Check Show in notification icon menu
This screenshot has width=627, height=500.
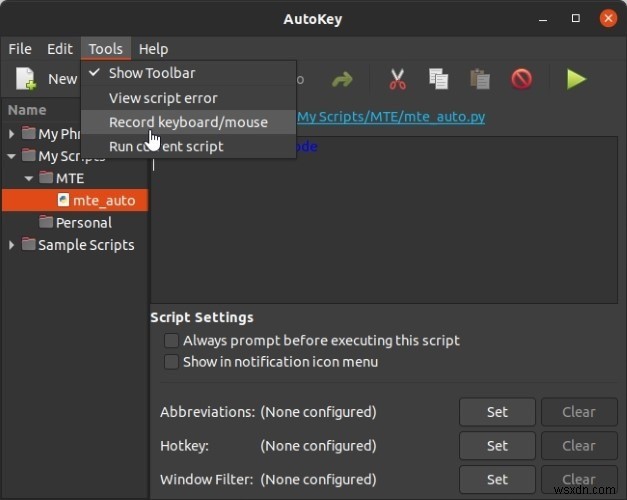click(171, 362)
